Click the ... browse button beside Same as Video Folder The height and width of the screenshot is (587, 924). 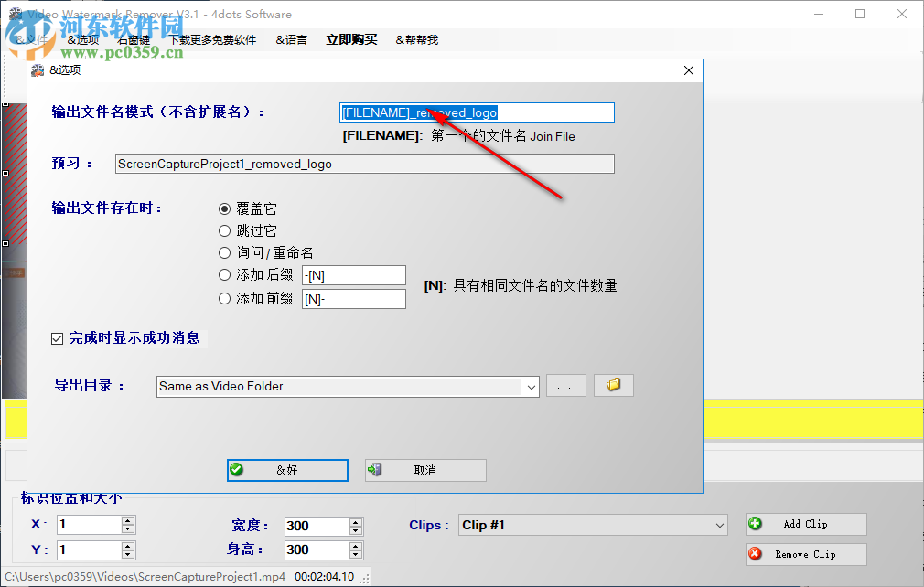tap(565, 385)
